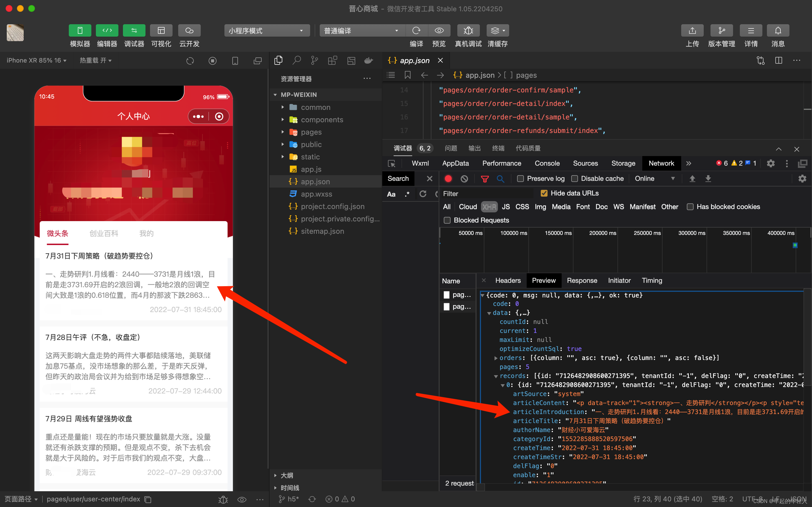Image resolution: width=812 pixels, height=507 pixels.
Task: Click the XHR filter button
Action: tap(489, 206)
